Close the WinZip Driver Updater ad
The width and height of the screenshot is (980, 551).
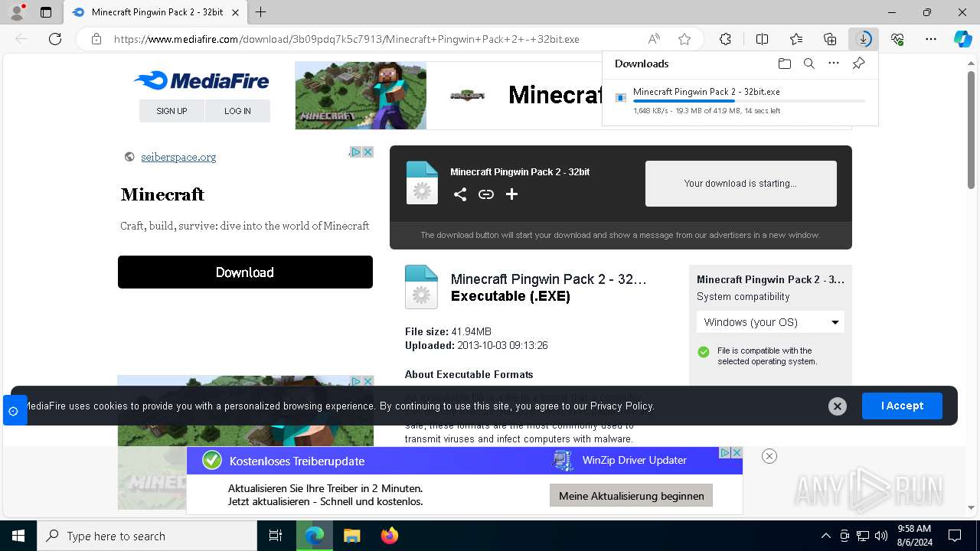click(x=737, y=452)
